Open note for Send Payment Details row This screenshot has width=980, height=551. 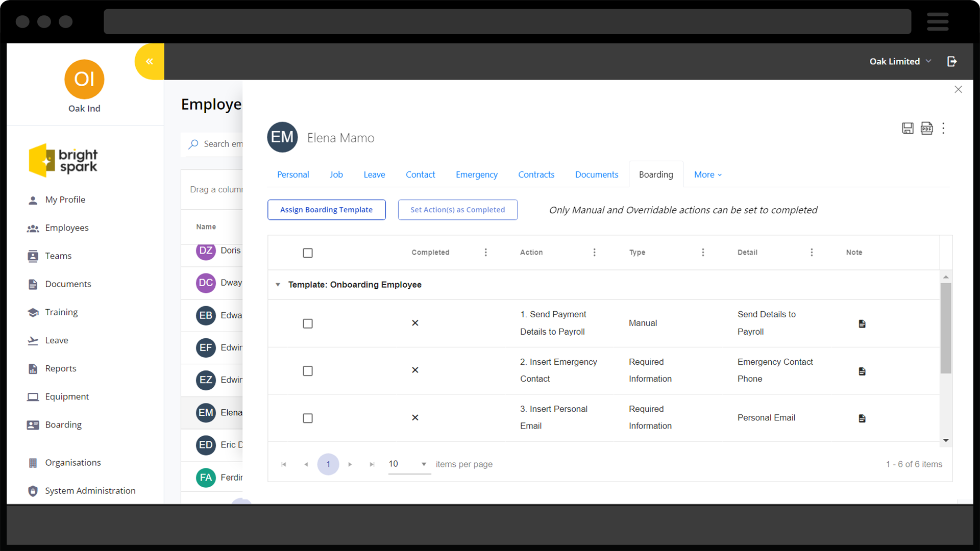(x=862, y=323)
